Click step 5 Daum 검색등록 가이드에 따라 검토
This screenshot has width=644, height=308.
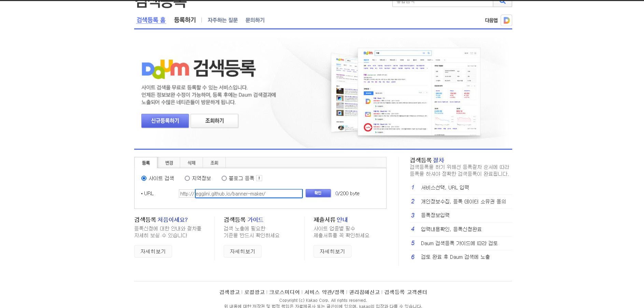tap(459, 243)
